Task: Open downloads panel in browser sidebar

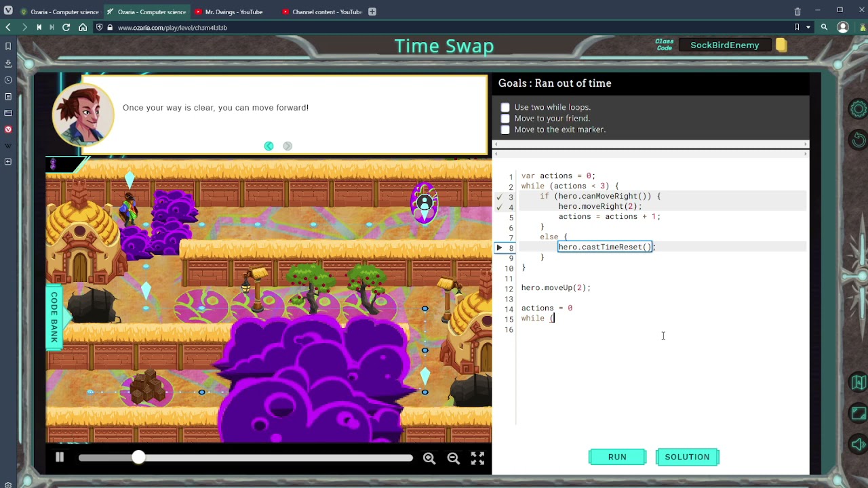Action: pyautogui.click(x=8, y=63)
